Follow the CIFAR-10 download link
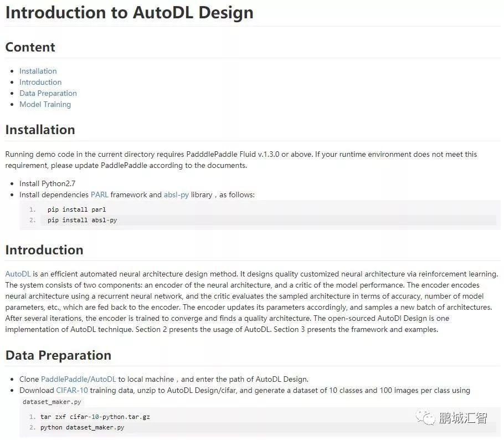504x440 pixels. (72, 390)
